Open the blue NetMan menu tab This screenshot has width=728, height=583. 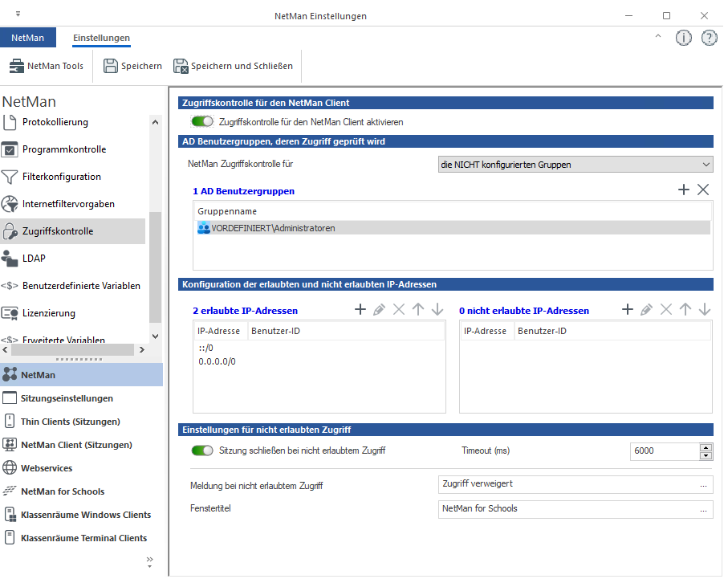[28, 38]
